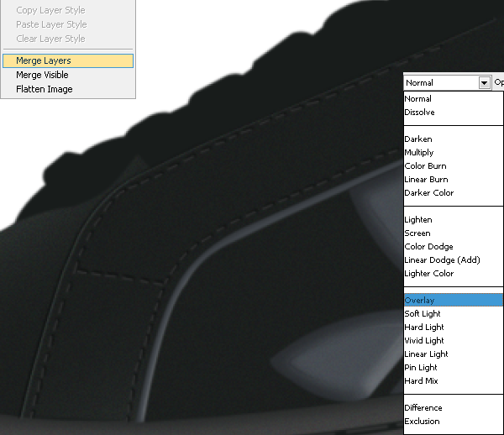This screenshot has height=435, width=504.
Task: Select Flatten Image menu entry
Action: point(68,89)
